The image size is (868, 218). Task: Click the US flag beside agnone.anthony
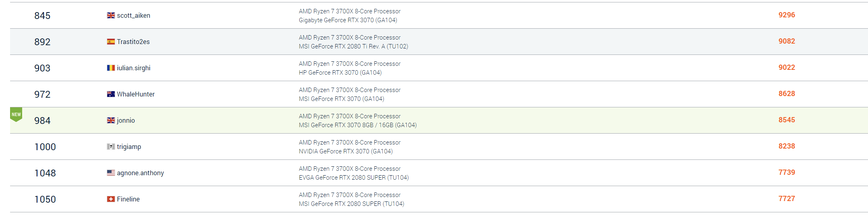pos(111,173)
